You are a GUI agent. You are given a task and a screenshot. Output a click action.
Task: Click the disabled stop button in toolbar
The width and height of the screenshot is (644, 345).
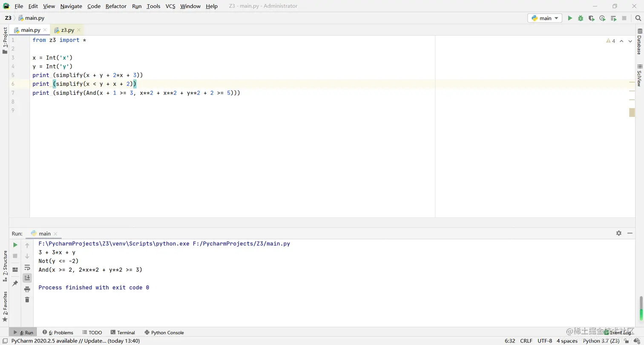pos(624,18)
